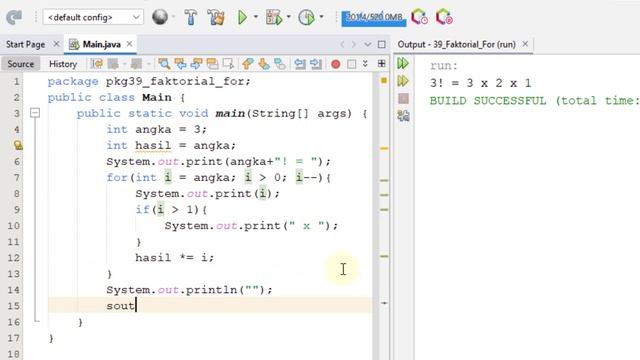Toggle Highlight Search icon

(x=212, y=64)
